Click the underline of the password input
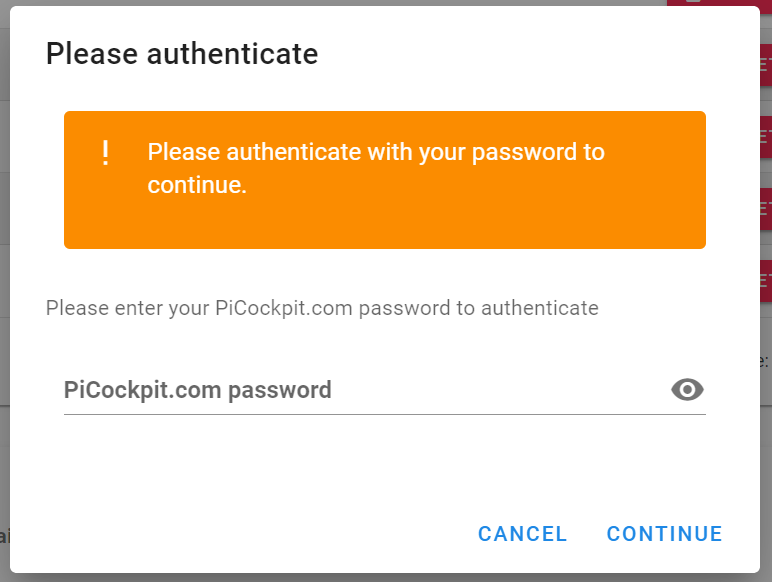The height and width of the screenshot is (582, 772). tap(385, 415)
